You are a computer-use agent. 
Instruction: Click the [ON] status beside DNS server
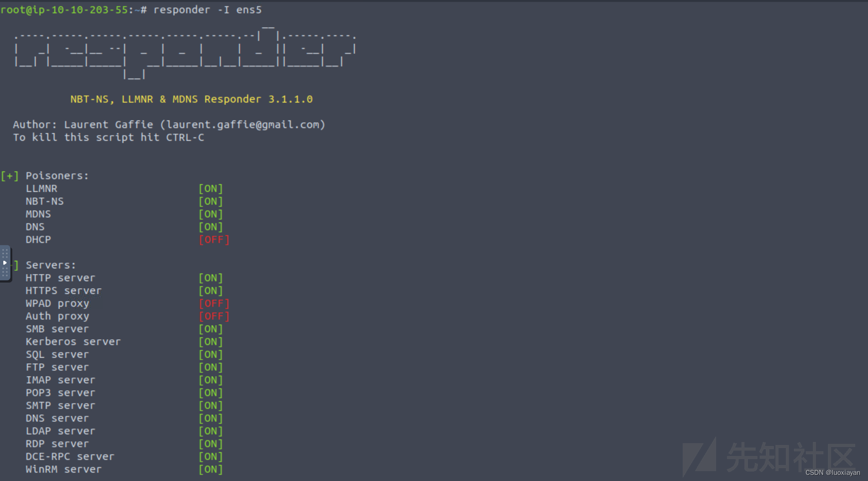210,418
